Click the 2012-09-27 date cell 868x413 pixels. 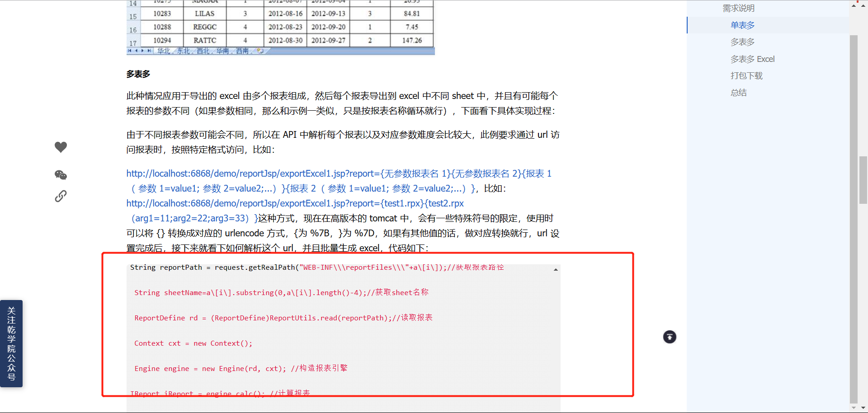(x=329, y=40)
